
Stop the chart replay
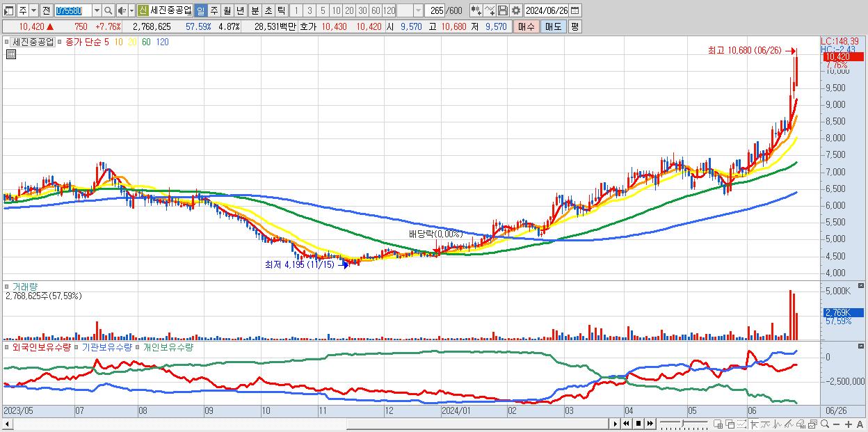pyautogui.click(x=638, y=424)
